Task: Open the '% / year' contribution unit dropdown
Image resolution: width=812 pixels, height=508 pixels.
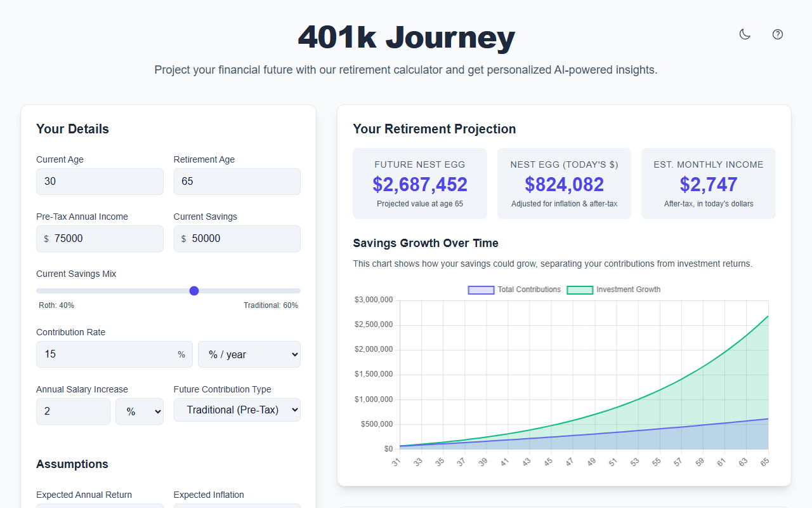Action: [249, 354]
